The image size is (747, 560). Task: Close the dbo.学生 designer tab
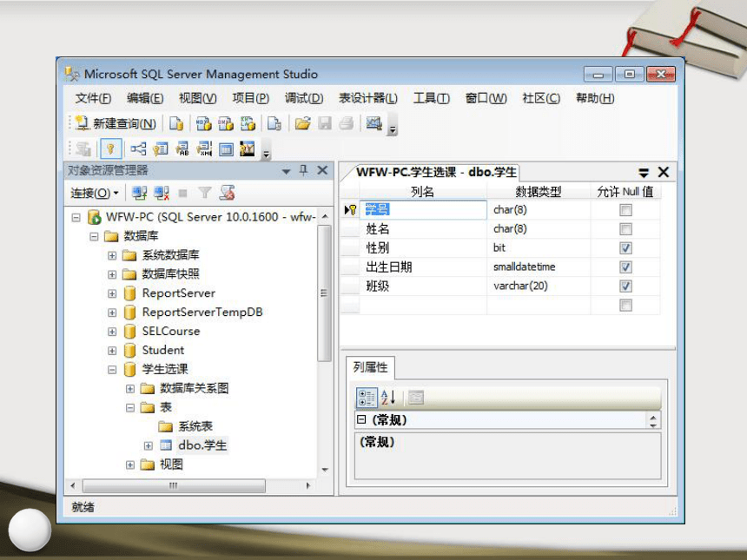pos(663,172)
